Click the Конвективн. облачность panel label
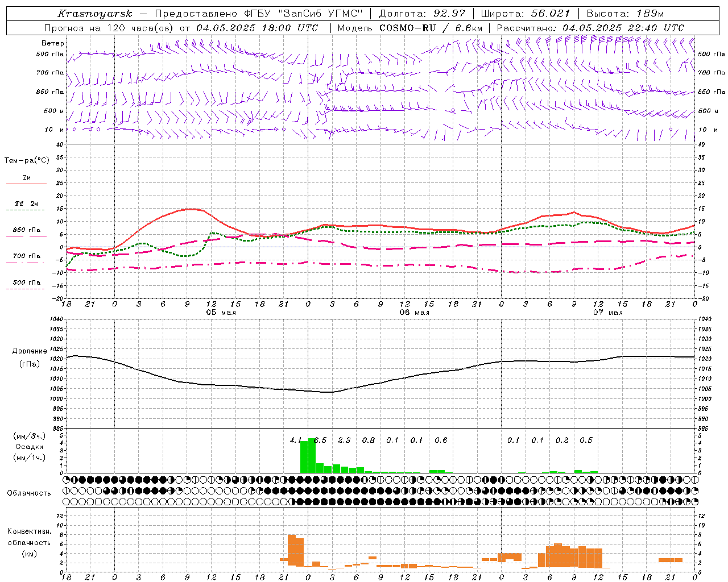 [29, 537]
